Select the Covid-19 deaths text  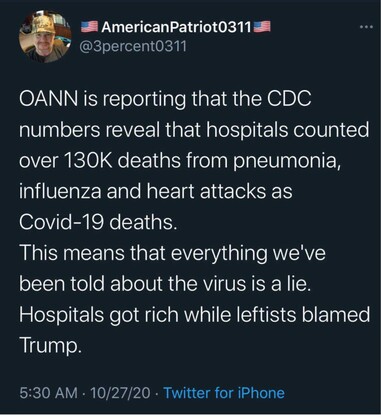[x=98, y=222]
